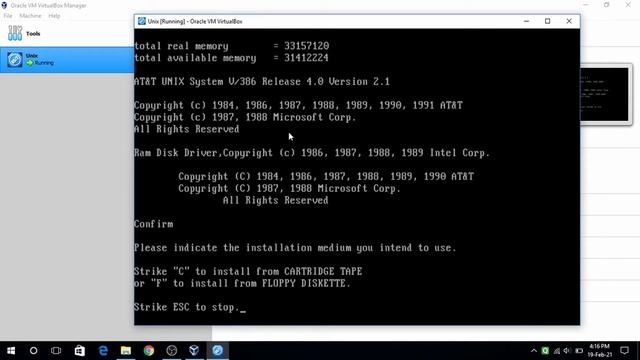Restore the VirtualBox Manager window
This screenshot has width=640, height=360.
(x=607, y=5)
